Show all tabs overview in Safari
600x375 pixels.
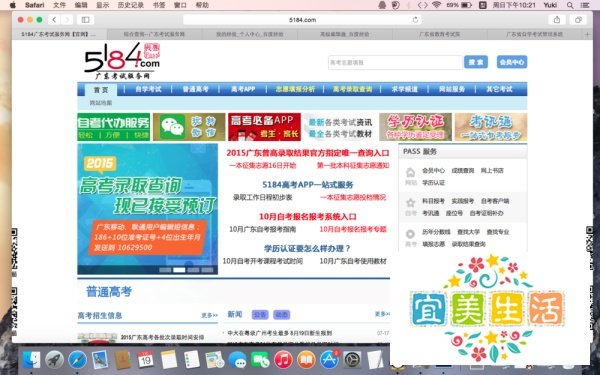tap(578, 20)
